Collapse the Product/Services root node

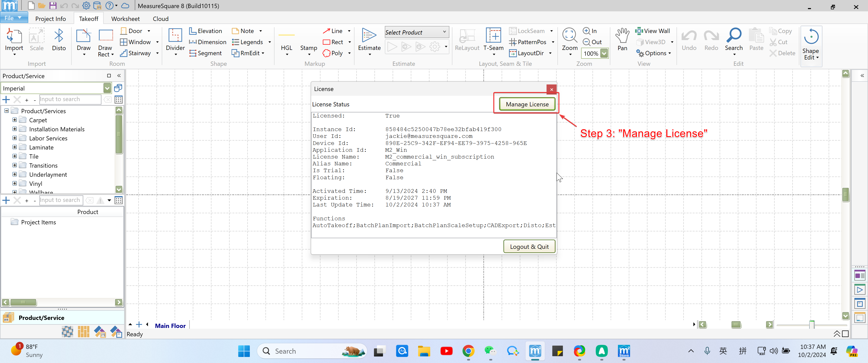6,111
